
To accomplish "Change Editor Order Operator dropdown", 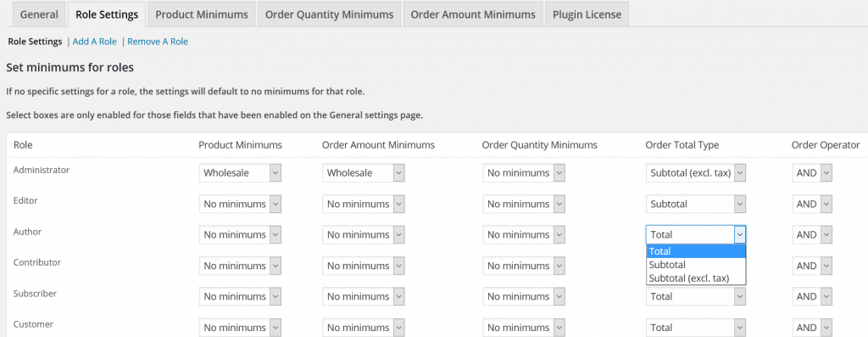I will (x=812, y=204).
